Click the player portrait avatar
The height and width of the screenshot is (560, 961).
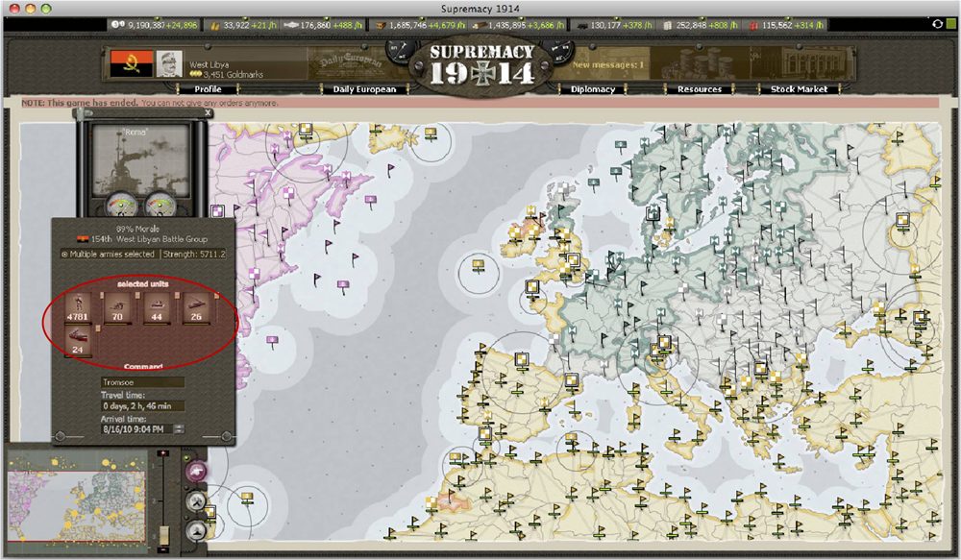click(x=169, y=63)
